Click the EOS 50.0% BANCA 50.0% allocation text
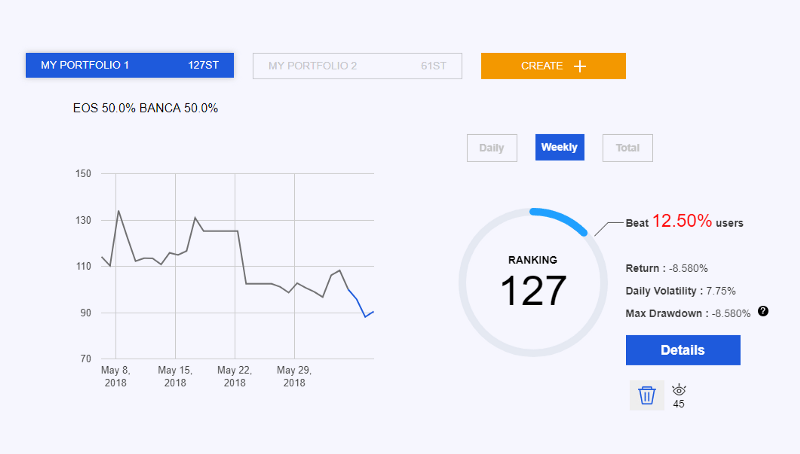800x454 pixels. pos(146,108)
